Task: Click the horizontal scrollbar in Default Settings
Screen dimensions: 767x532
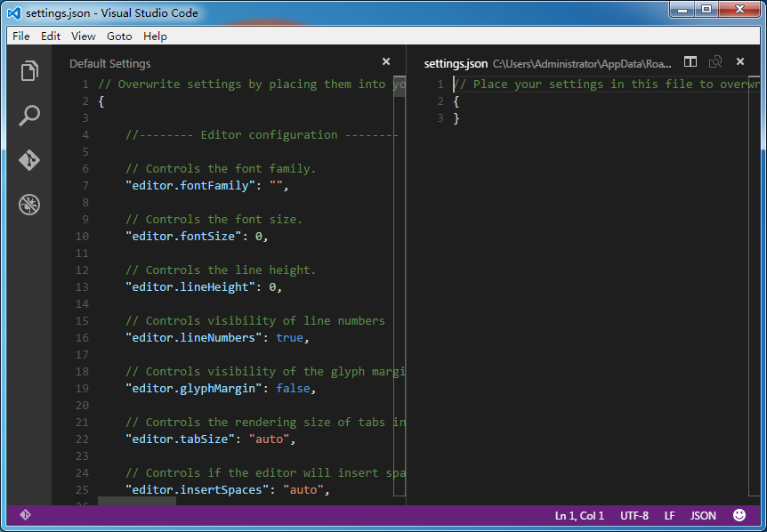Action: (x=136, y=501)
